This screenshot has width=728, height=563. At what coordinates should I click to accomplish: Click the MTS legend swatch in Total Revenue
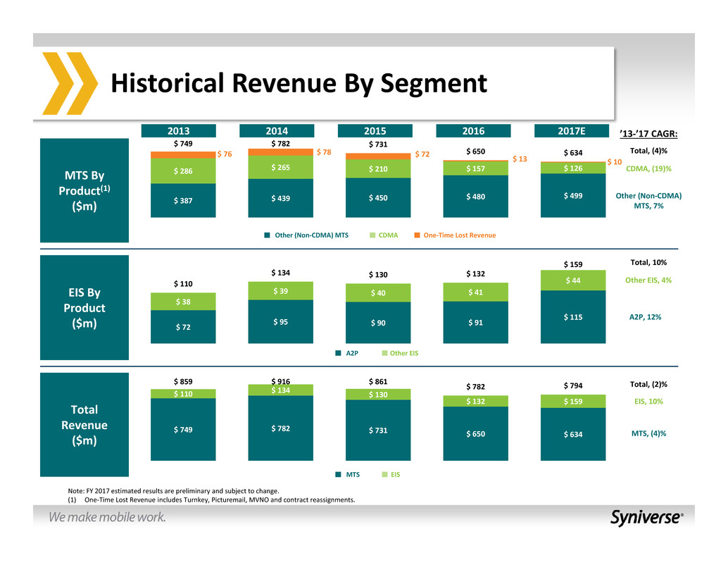pyautogui.click(x=337, y=475)
